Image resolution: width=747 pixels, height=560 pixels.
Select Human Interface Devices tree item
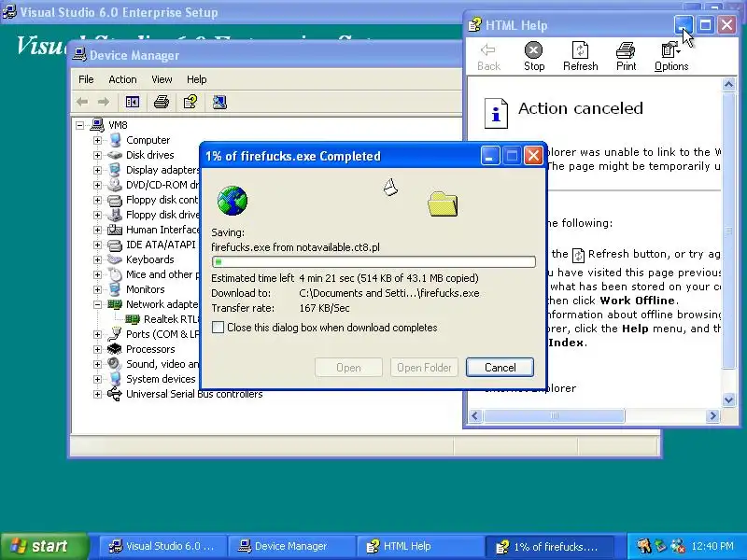162,230
